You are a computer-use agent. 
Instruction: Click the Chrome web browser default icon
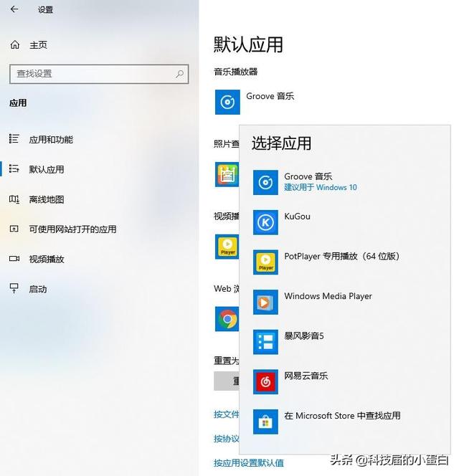coord(227,319)
